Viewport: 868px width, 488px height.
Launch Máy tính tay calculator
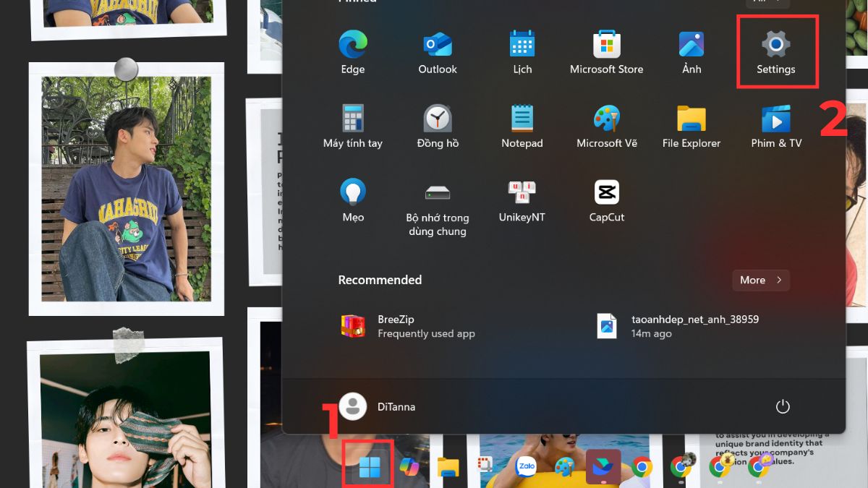(352, 127)
